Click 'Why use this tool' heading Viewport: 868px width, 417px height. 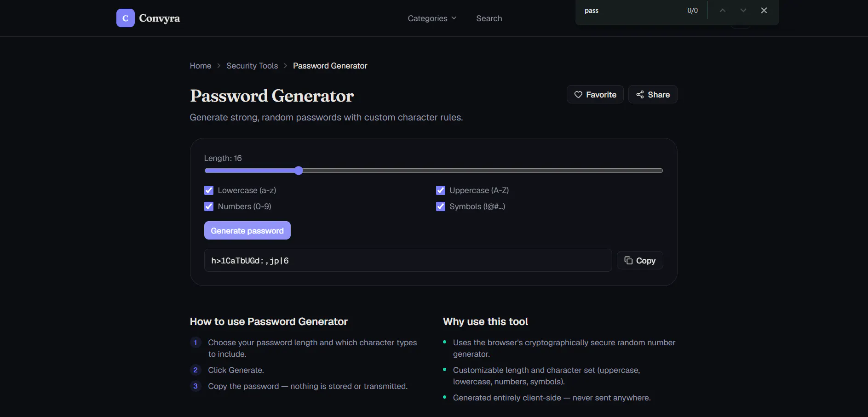point(485,321)
